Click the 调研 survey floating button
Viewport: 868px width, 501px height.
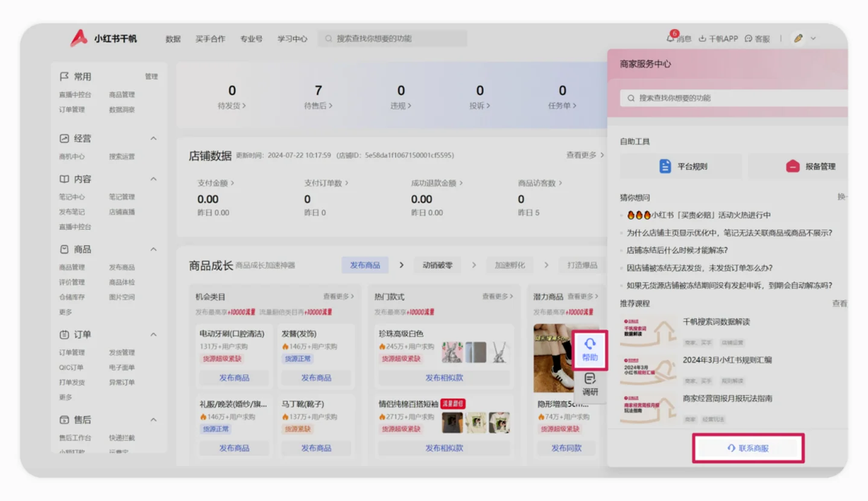click(590, 385)
